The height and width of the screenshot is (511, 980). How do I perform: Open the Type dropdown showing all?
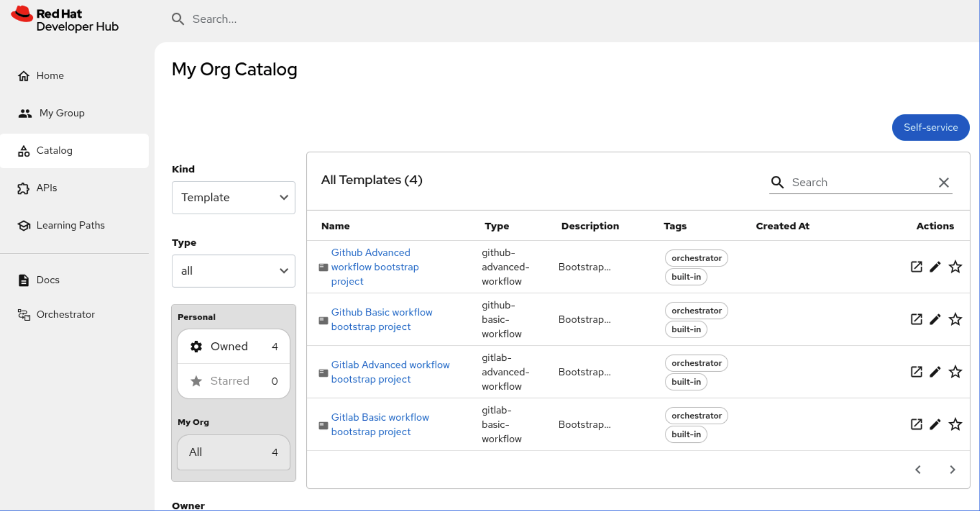[233, 270]
